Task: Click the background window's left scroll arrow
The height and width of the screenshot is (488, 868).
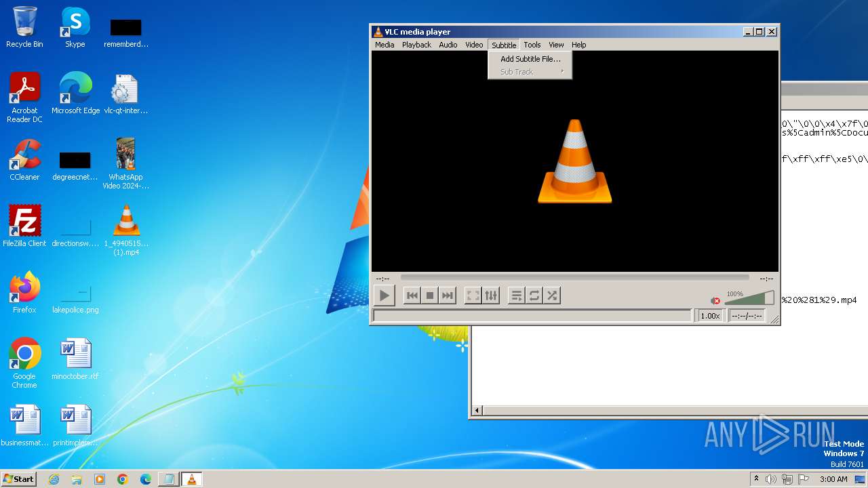Action: (477, 410)
